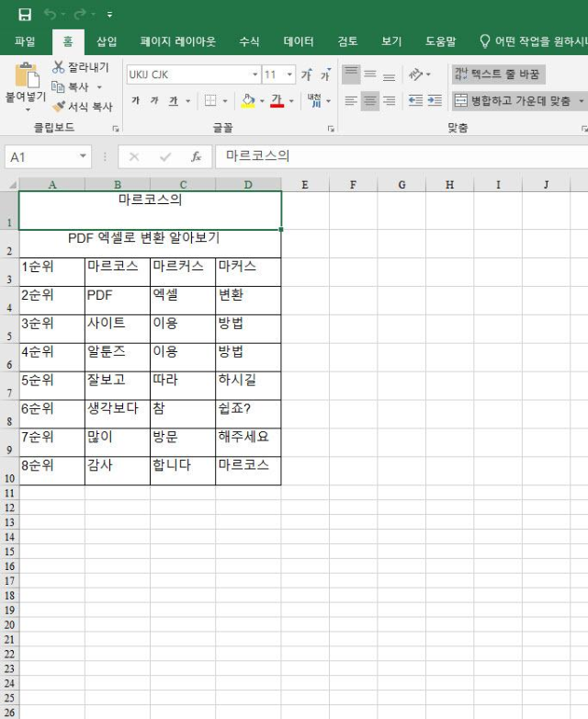Click the select-all corner triangle
Viewport: 588px width, 719px height.
point(11,184)
